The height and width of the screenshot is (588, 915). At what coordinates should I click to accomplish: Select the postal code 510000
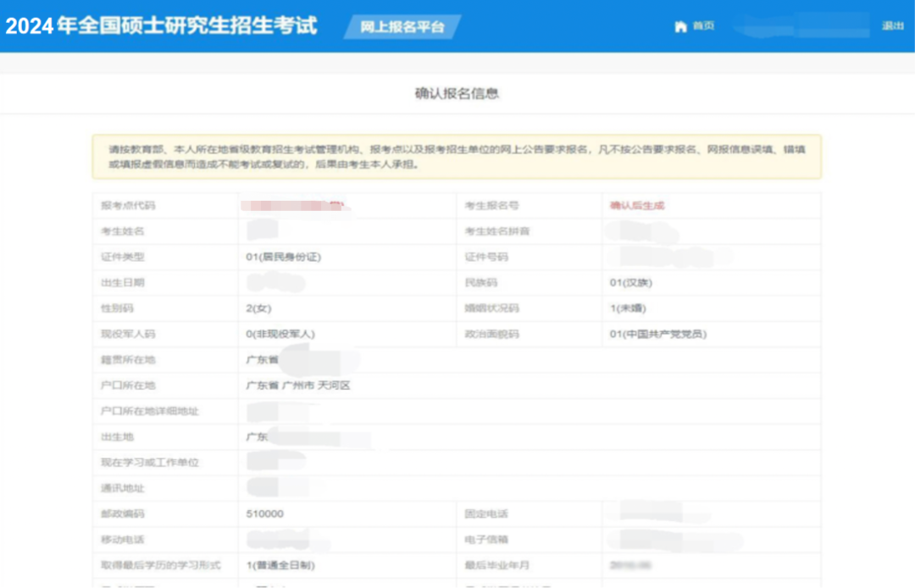tap(265, 513)
